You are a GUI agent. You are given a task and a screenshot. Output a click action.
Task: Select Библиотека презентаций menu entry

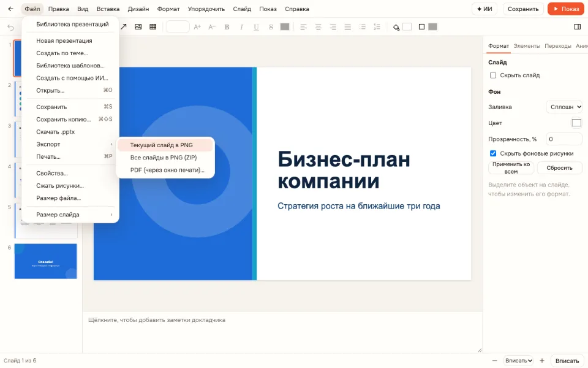(x=70, y=24)
